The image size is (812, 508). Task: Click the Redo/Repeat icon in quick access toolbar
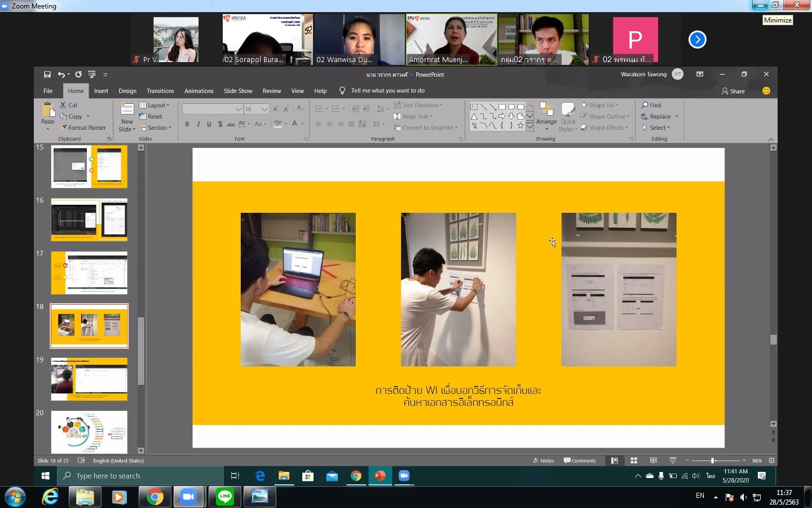(x=78, y=75)
